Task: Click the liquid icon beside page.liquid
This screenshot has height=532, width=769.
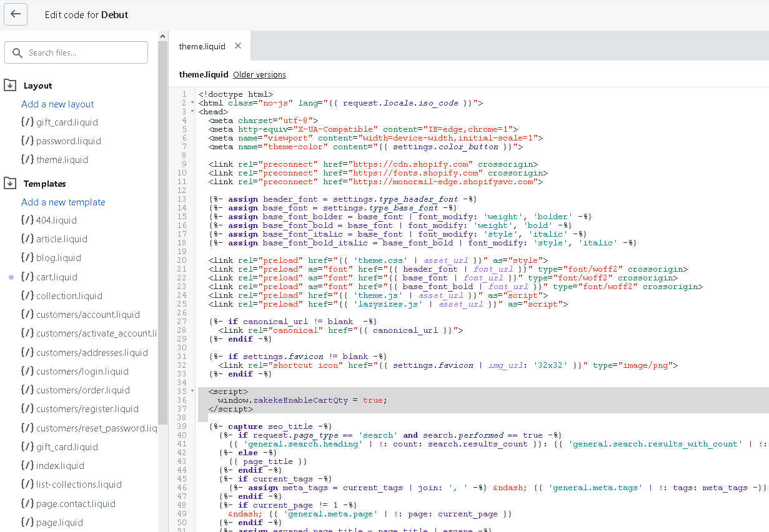Action: [27, 523]
